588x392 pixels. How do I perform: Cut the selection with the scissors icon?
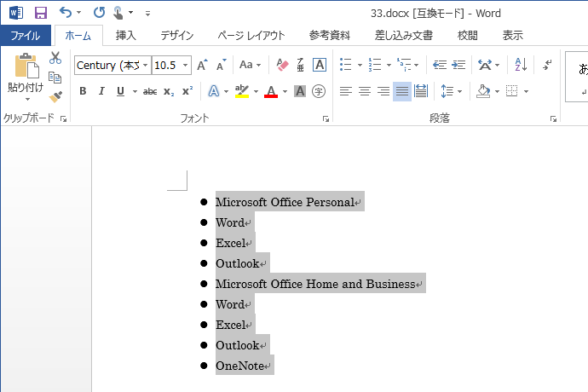55,58
